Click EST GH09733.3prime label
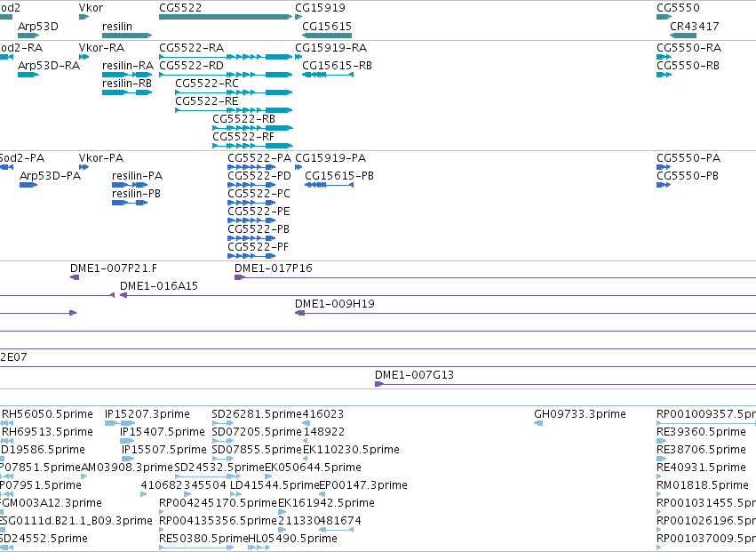756x552 pixels. click(x=580, y=414)
